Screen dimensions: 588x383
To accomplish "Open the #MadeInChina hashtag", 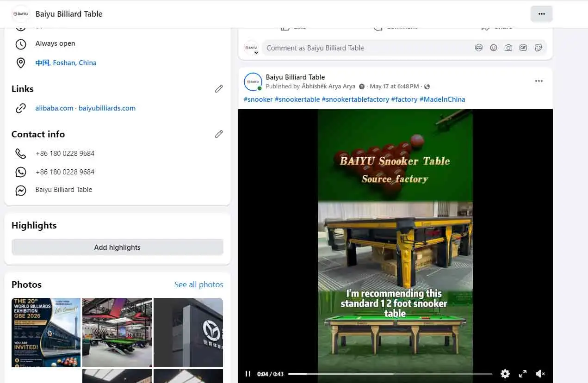I will pos(442,99).
